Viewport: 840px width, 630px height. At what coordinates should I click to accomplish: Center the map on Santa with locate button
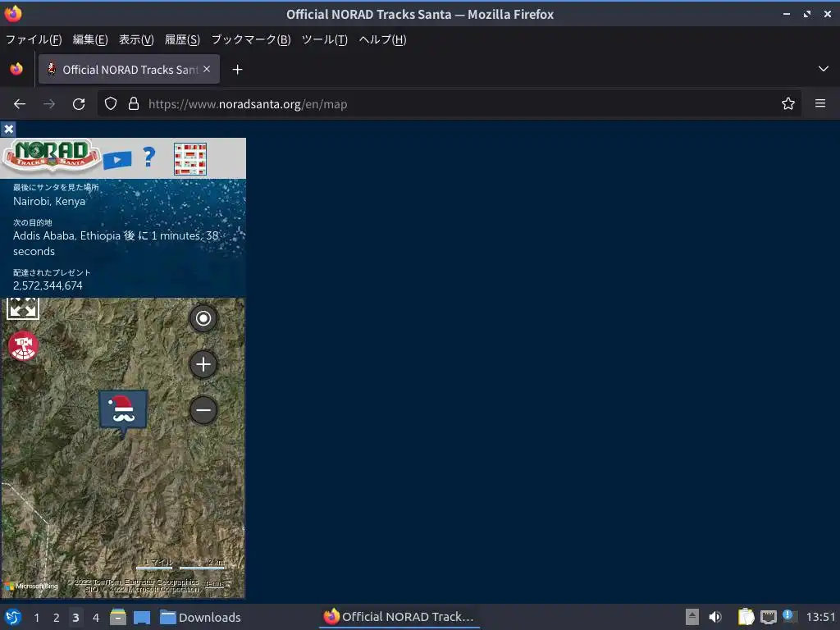pyautogui.click(x=203, y=319)
